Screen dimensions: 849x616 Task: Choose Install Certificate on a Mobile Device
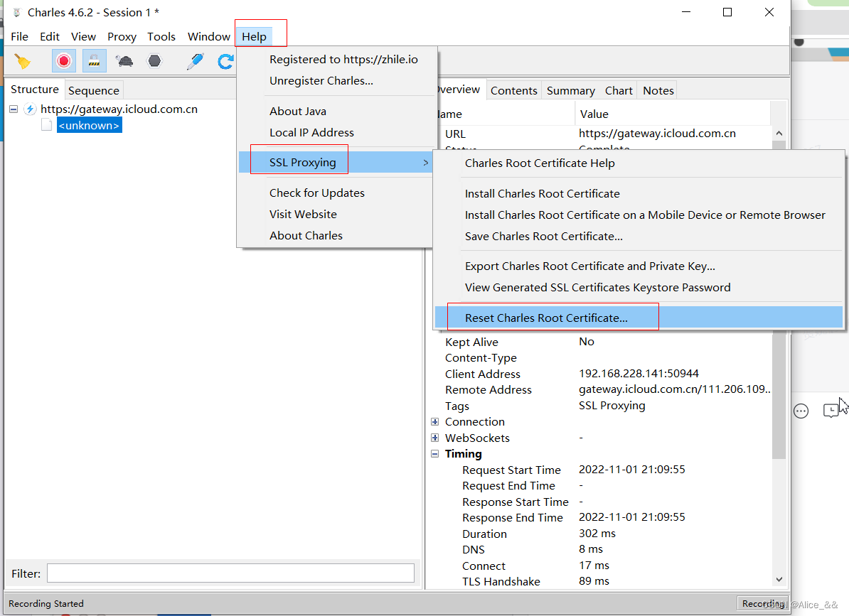[x=645, y=215]
